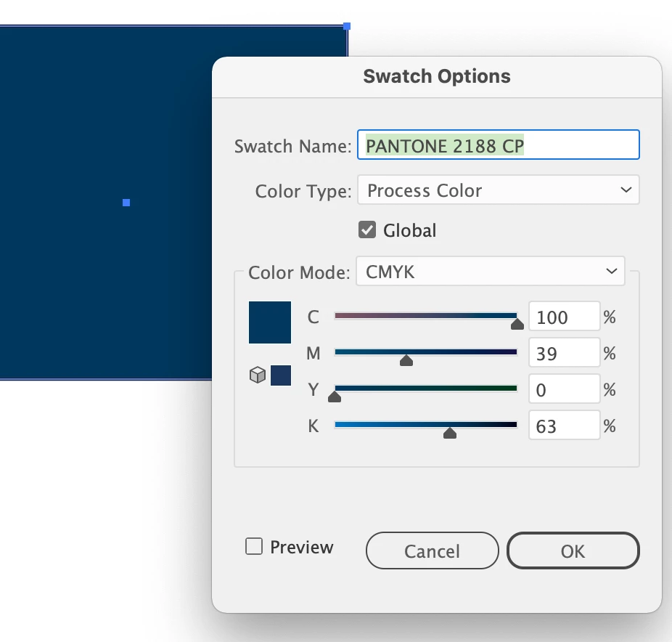Image resolution: width=672 pixels, height=642 pixels.
Task: Click the C value field showing 100
Action: [564, 317]
